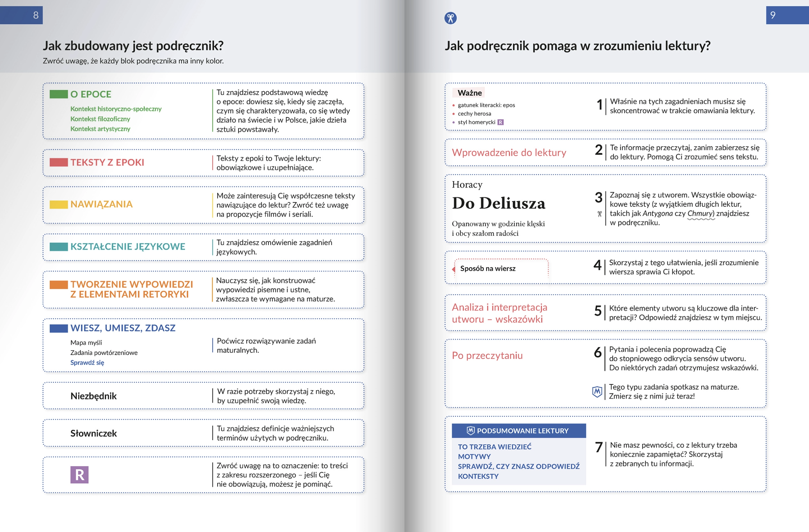Click the Ważne box label
The height and width of the screenshot is (532, 809).
(x=469, y=93)
